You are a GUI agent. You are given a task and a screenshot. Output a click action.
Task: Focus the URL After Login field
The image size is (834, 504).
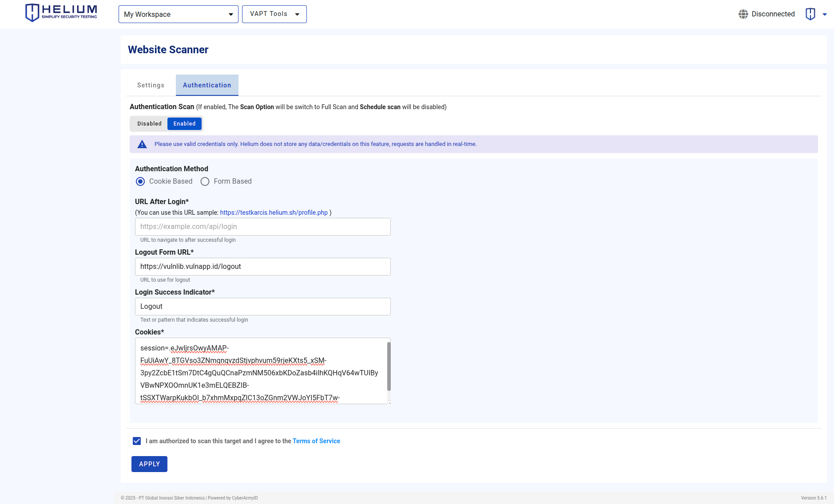point(262,227)
